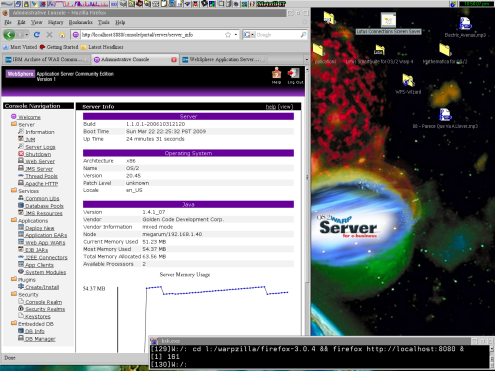495x371 pixels.
Task: Bookmark page using the star icon
Action: [228, 35]
